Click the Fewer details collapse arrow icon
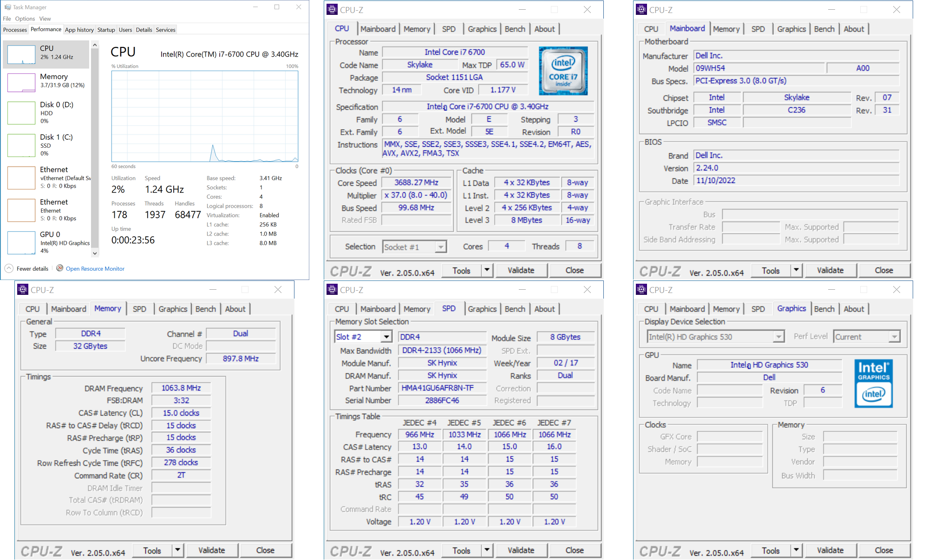The image size is (928, 560). [9, 268]
